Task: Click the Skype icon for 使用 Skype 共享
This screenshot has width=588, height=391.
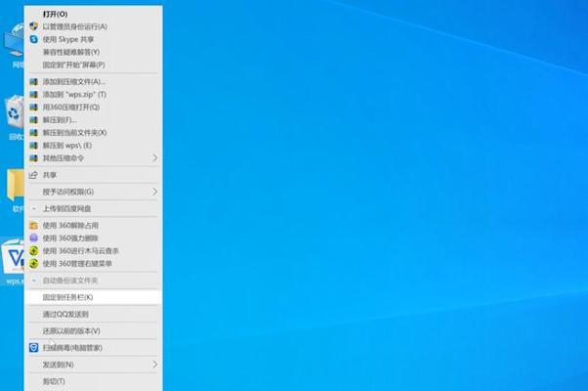Action: pyautogui.click(x=34, y=39)
